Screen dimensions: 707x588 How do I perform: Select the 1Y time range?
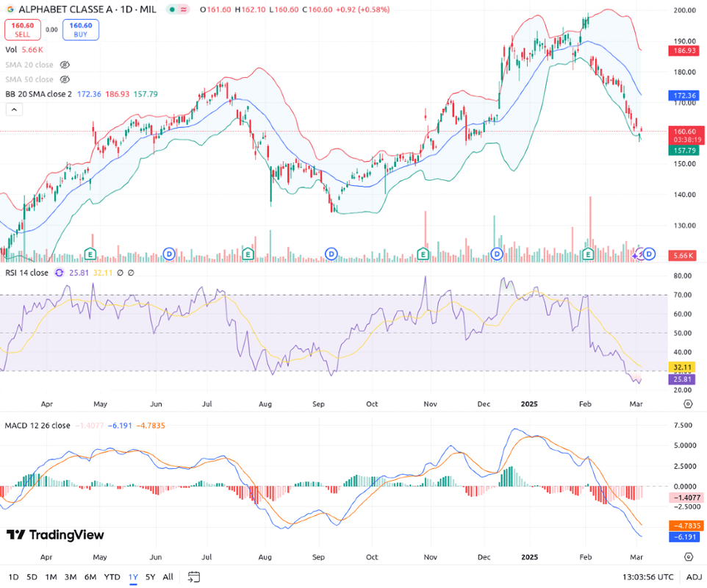[133, 577]
